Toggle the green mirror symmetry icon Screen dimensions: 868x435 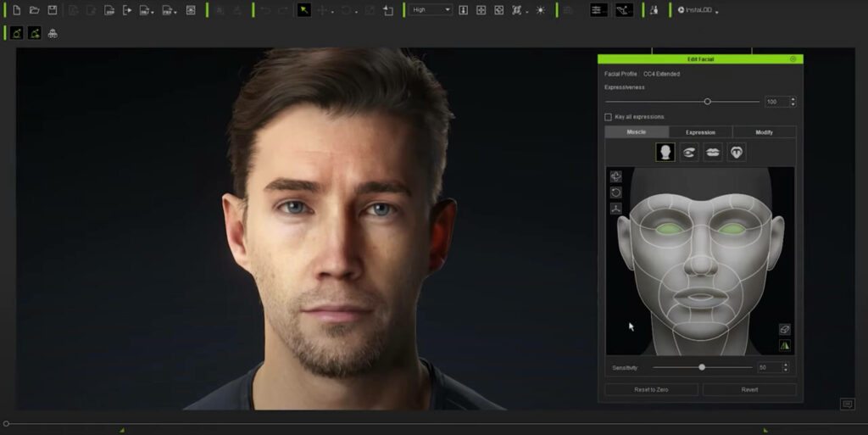pos(784,345)
